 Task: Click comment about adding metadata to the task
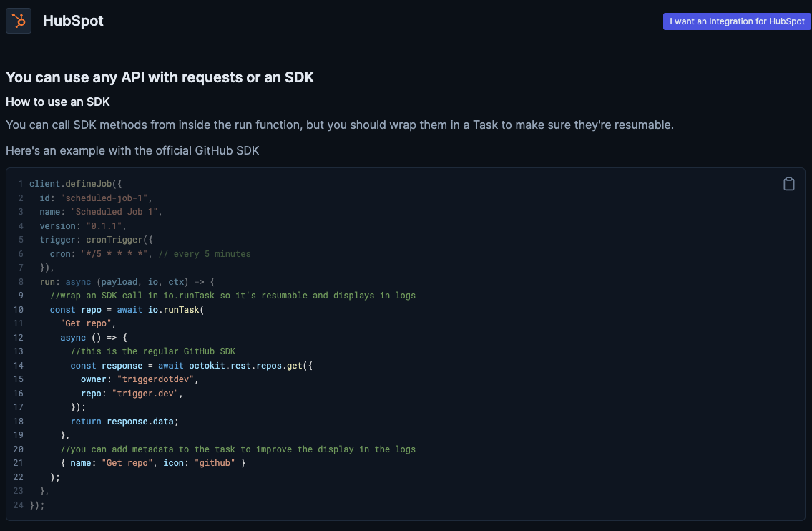pyautogui.click(x=238, y=449)
